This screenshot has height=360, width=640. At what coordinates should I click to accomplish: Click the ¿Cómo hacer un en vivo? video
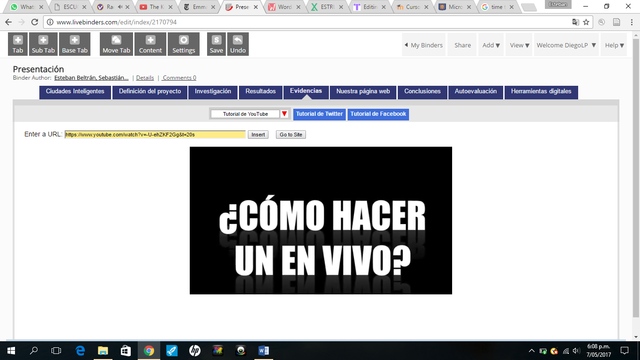pyautogui.click(x=321, y=220)
